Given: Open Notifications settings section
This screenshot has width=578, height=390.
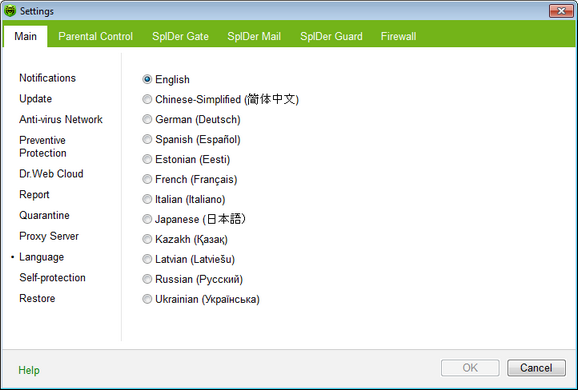Looking at the screenshot, I should coord(48,78).
